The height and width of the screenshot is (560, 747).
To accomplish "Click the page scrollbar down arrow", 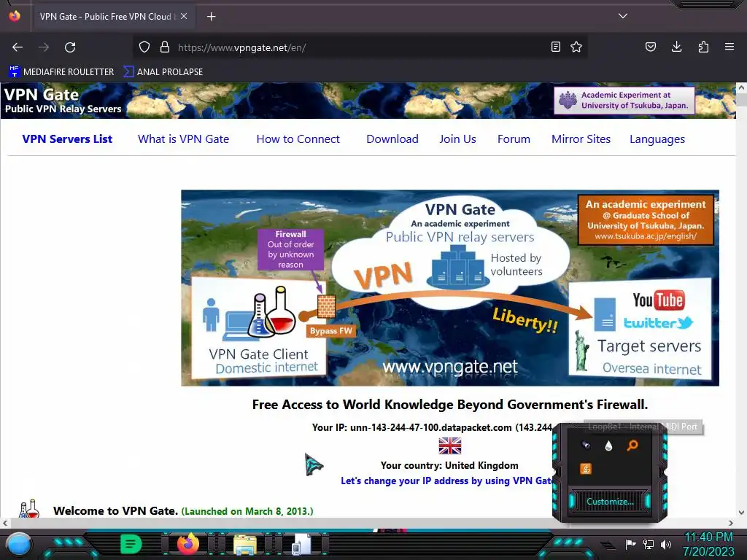I will [741, 513].
